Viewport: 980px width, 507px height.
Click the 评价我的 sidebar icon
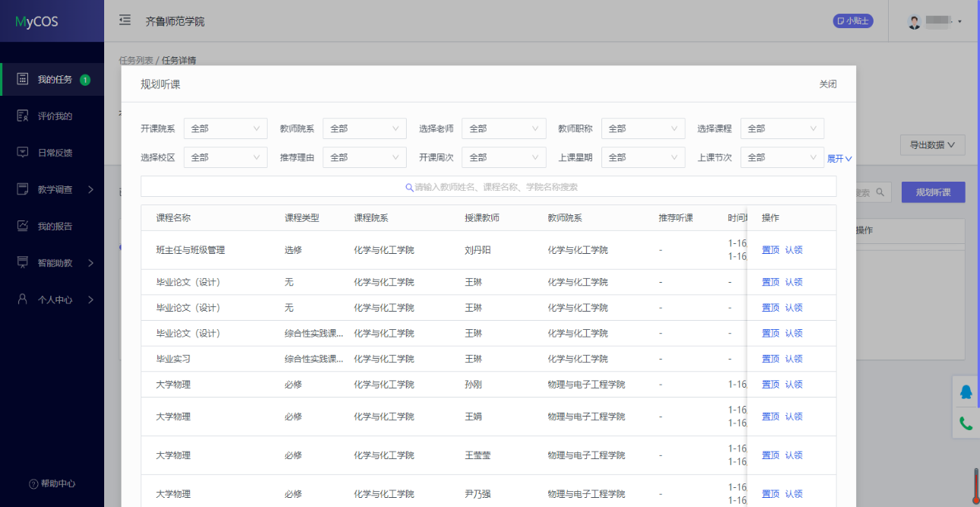pyautogui.click(x=23, y=116)
